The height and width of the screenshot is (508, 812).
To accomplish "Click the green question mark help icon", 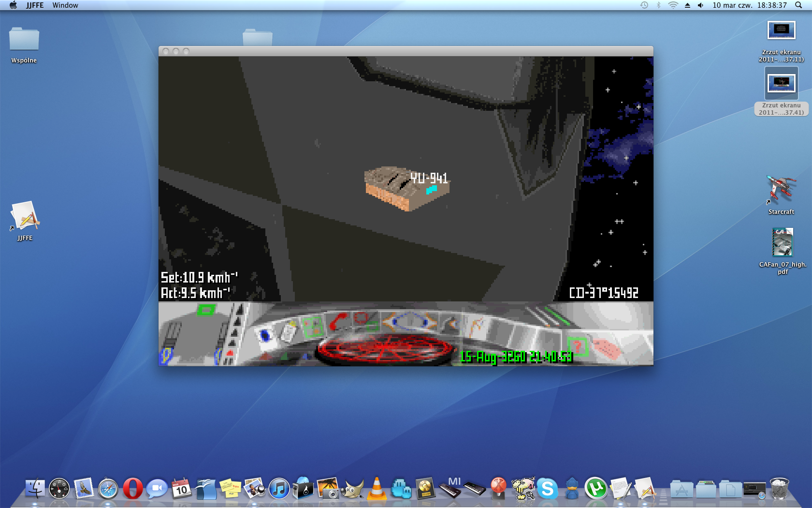I will (x=577, y=346).
